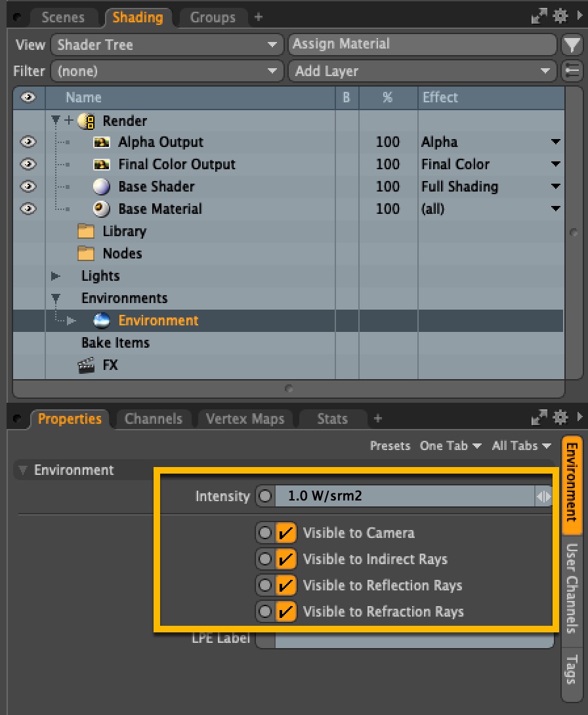Select the Environment globe icon
The height and width of the screenshot is (715, 588).
(x=102, y=321)
